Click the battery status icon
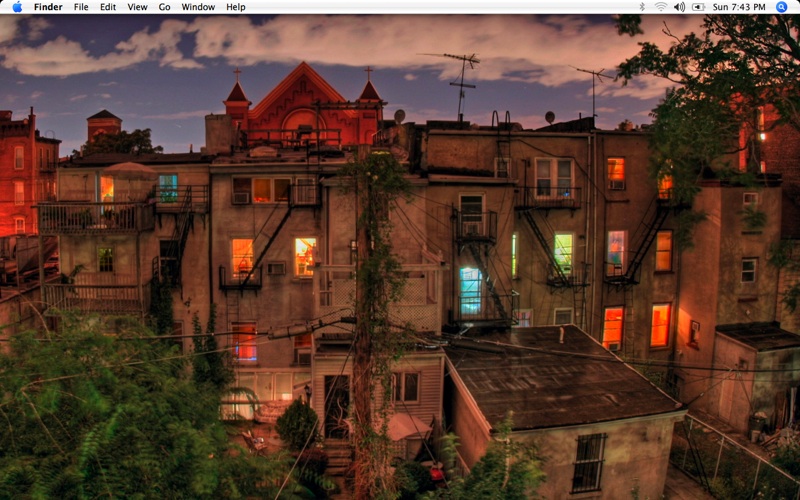800x500 pixels. pyautogui.click(x=698, y=7)
